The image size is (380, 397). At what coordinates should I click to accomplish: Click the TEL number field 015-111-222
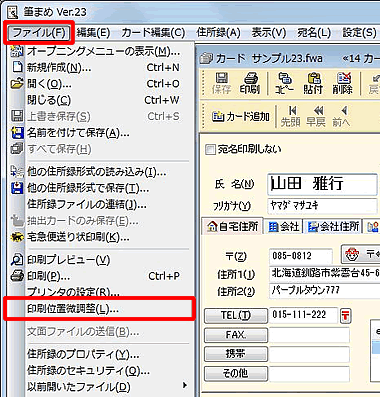tap(303, 315)
